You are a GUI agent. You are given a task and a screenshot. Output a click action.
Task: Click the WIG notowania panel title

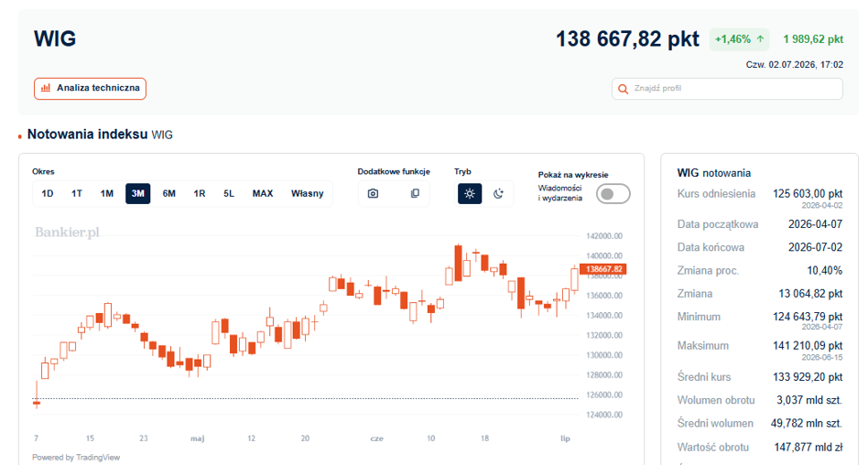(x=714, y=173)
